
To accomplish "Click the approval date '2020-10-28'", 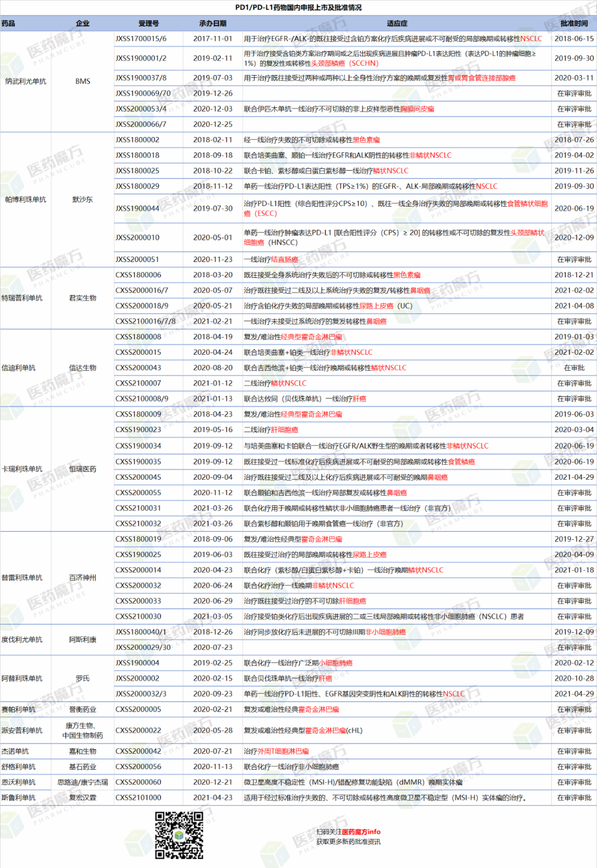I will coord(574,678).
